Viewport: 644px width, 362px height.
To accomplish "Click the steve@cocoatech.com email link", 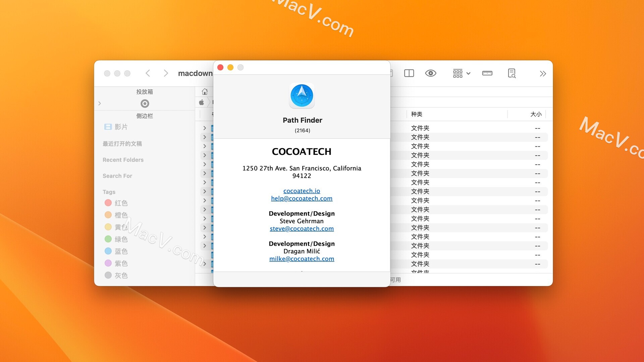I will tap(302, 229).
